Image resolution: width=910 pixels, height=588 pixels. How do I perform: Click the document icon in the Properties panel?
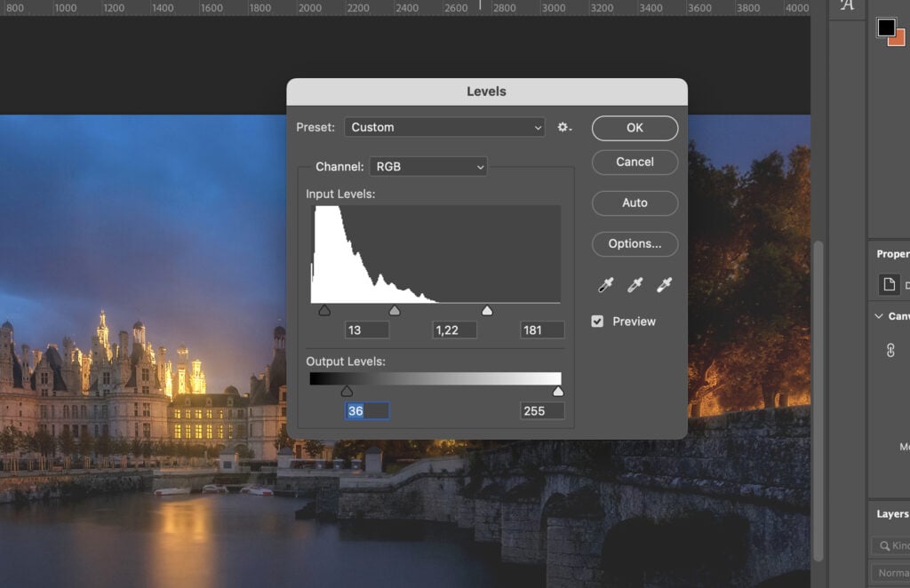click(891, 283)
